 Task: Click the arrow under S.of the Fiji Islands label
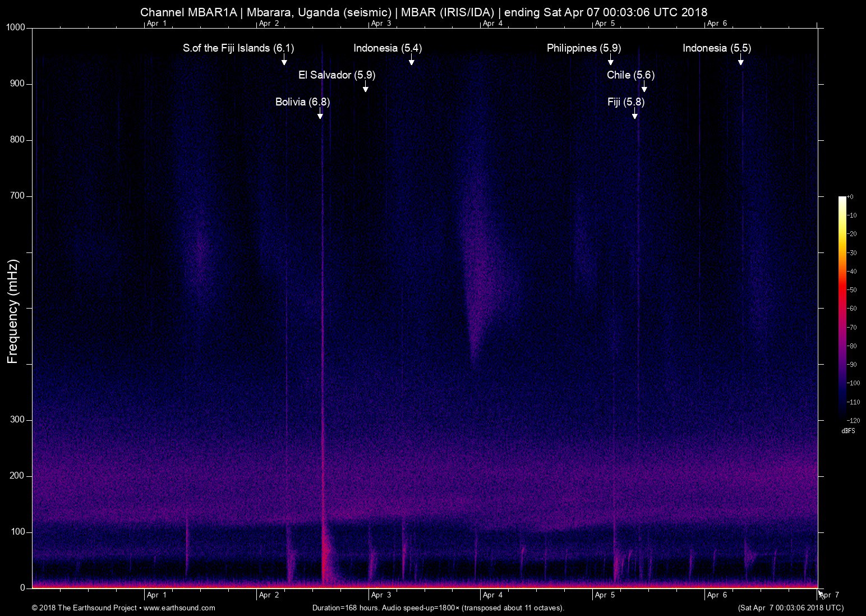(284, 61)
